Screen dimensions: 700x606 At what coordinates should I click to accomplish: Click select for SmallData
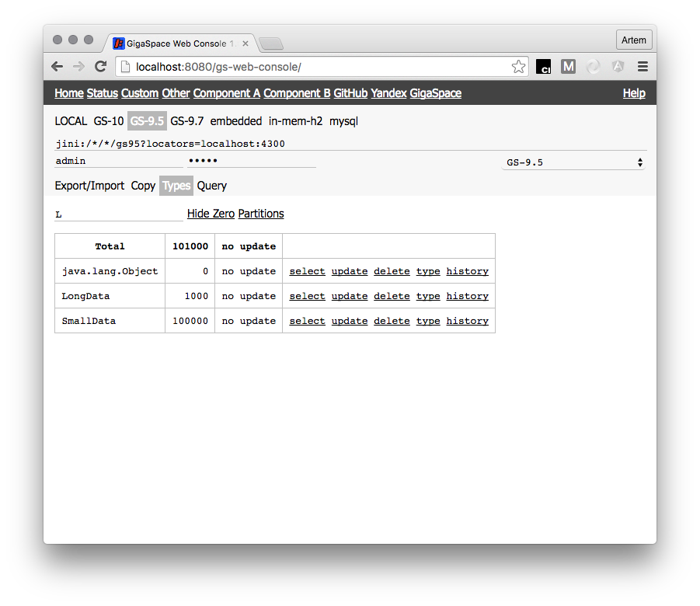[307, 321]
